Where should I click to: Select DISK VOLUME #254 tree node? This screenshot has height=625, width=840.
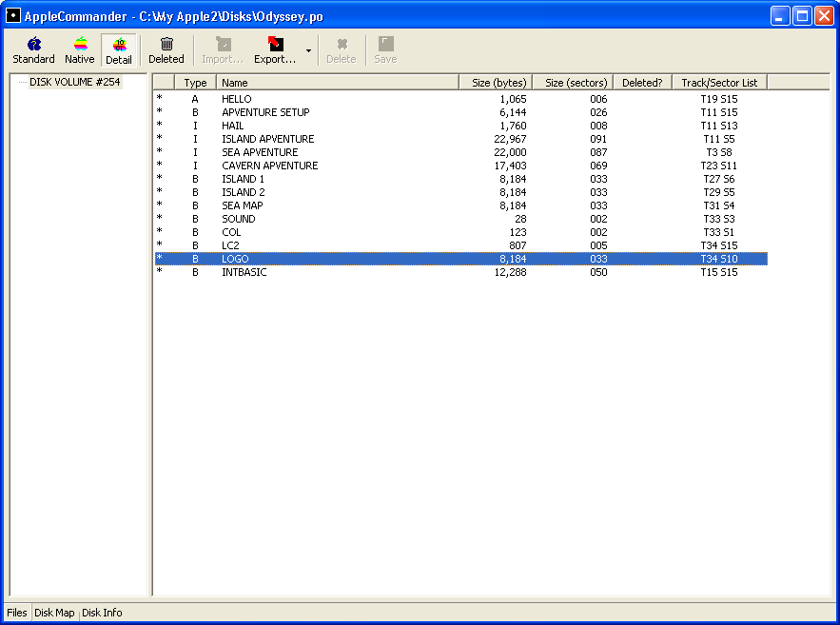coord(74,82)
